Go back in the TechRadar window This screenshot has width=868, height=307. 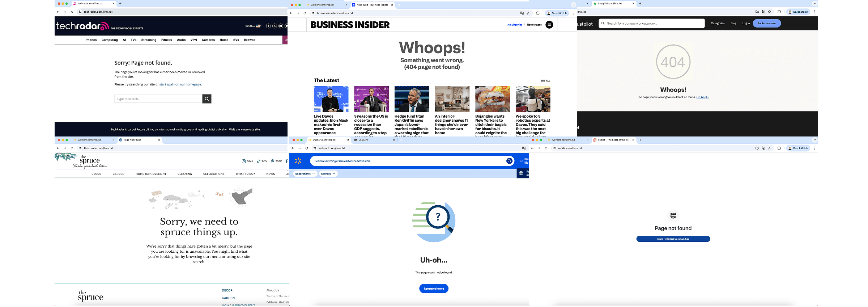pyautogui.click(x=58, y=12)
